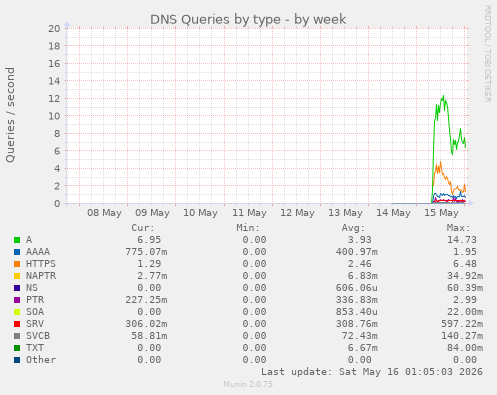
Task: Click the 'Last update' timestamp line
Action: pyautogui.click(x=372, y=372)
